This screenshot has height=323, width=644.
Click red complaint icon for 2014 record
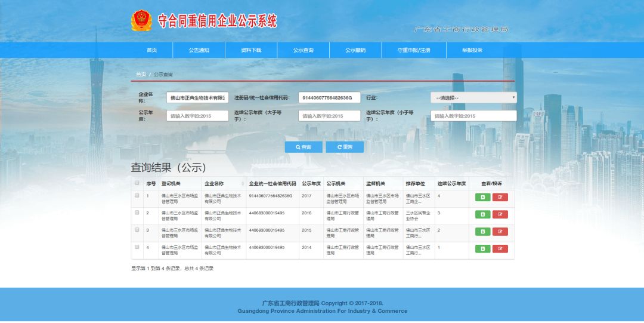coord(500,249)
